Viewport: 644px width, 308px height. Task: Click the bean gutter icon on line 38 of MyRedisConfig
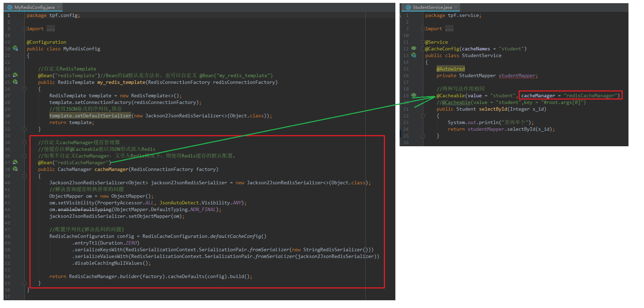(15, 169)
